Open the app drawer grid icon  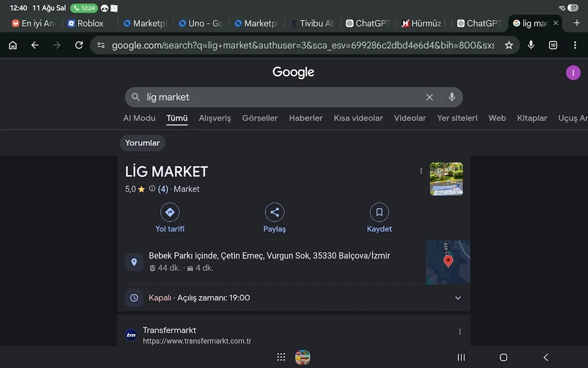[281, 357]
